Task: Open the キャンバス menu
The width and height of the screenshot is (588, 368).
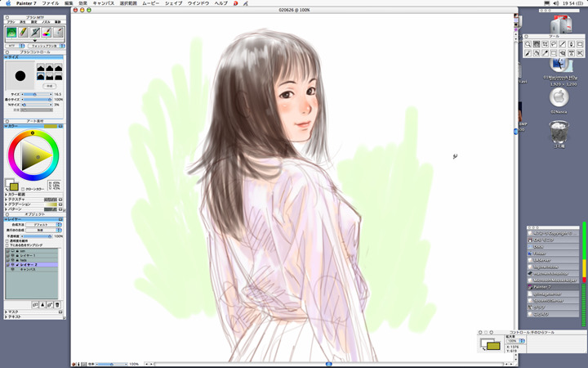Action: [103, 4]
